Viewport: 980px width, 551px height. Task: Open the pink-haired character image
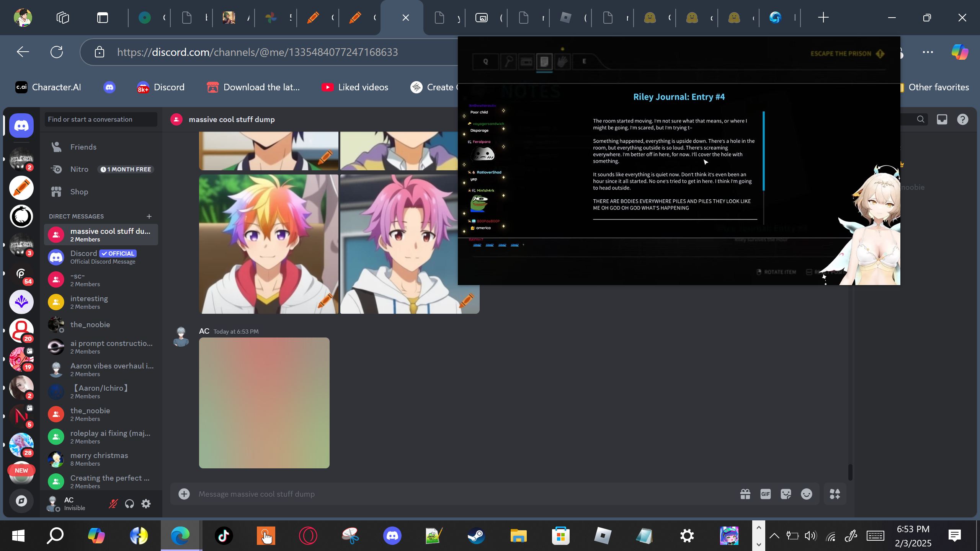(x=410, y=244)
